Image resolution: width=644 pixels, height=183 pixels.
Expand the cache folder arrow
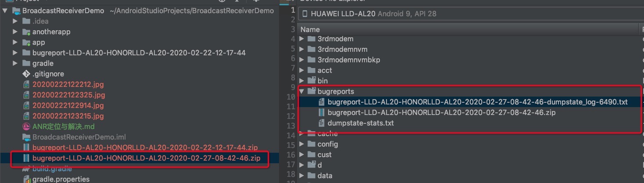(301, 133)
